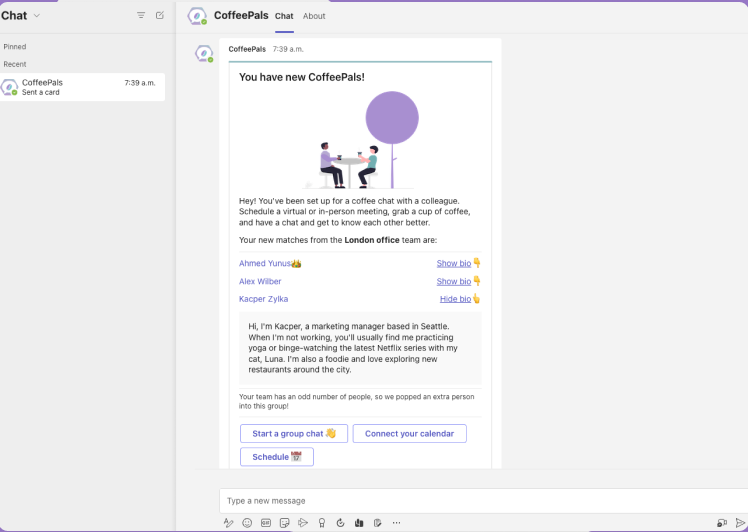Send the message with Send icon

[740, 523]
